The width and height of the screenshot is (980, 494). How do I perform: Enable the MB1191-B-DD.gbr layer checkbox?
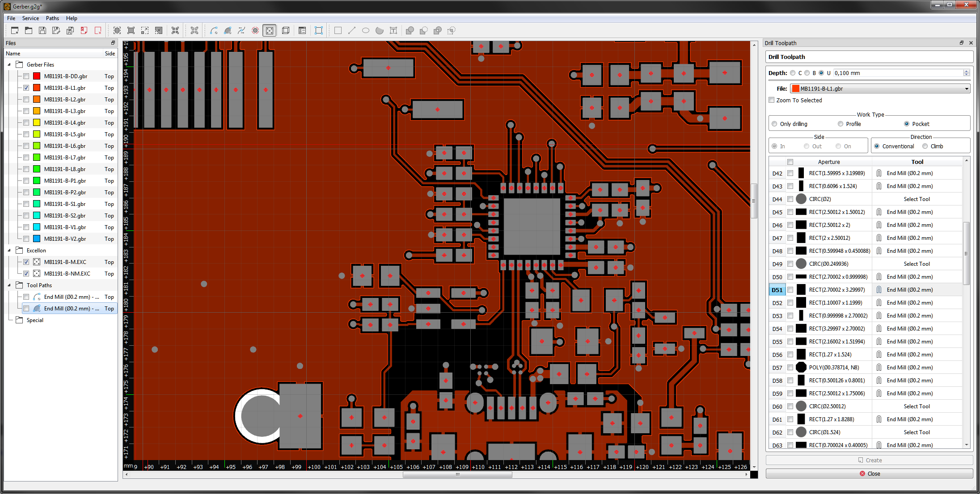[x=26, y=76]
